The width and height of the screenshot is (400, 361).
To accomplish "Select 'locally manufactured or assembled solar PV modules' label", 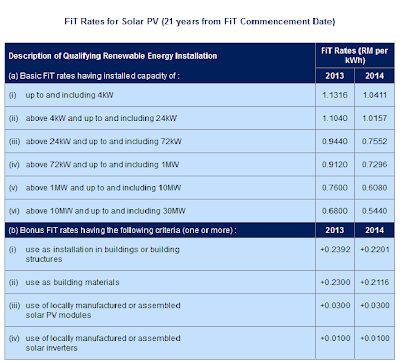I will click(x=103, y=310).
